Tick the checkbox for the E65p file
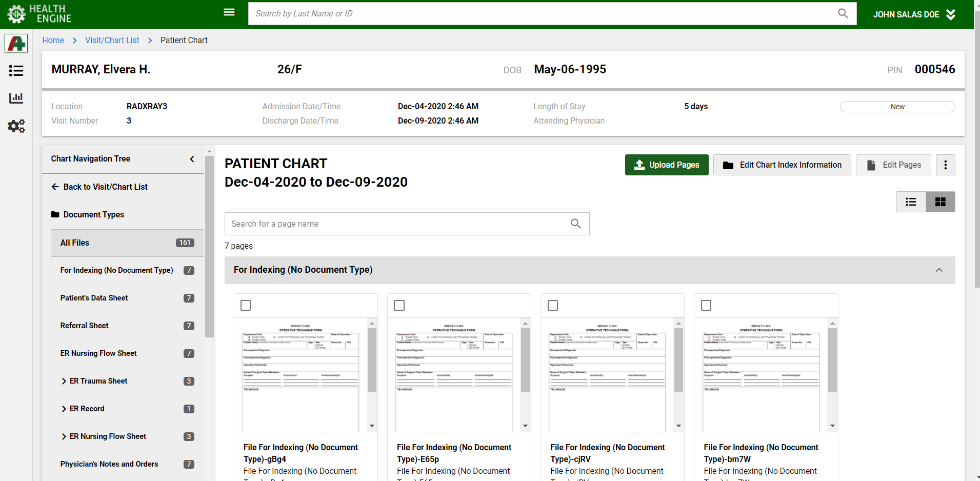 click(x=399, y=306)
